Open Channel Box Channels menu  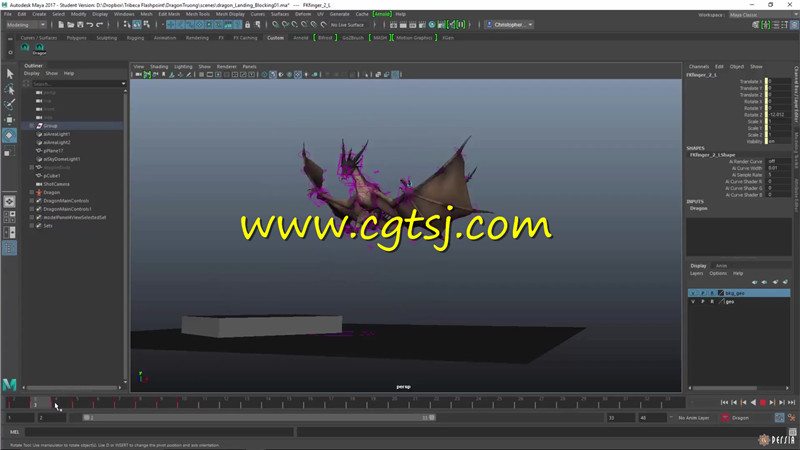(x=698, y=67)
